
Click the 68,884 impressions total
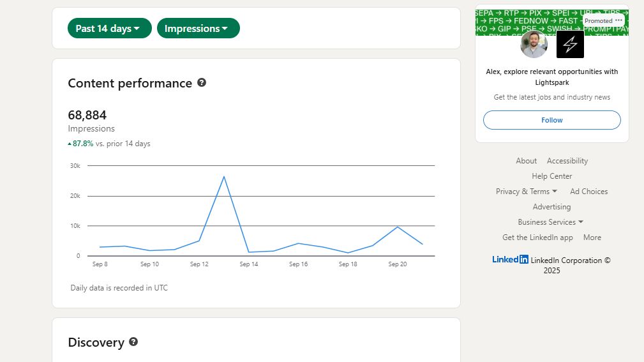(87, 115)
